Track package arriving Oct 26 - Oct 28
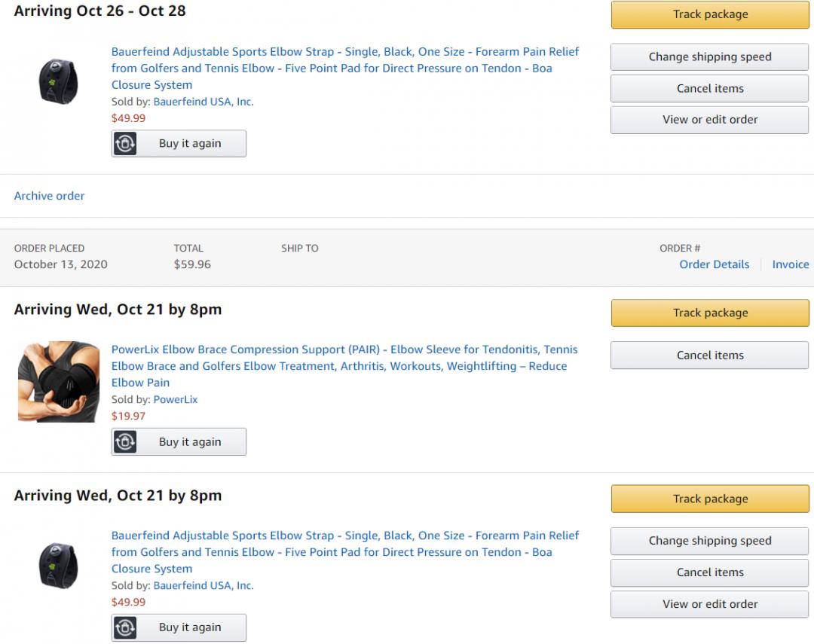814x644 pixels. (709, 14)
